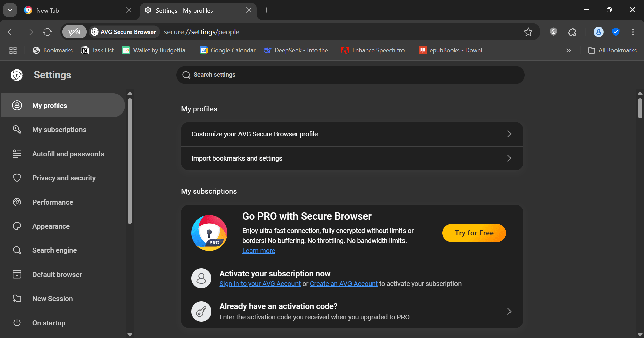The width and height of the screenshot is (644, 338).
Task: Open On startup settings
Action: [63, 323]
